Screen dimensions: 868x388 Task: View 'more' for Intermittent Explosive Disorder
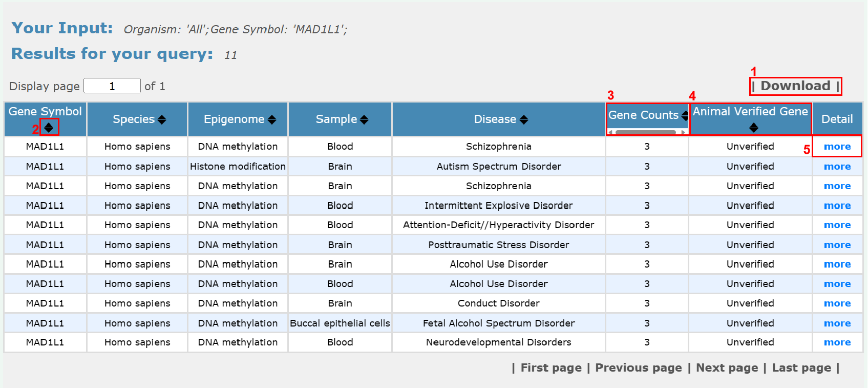[x=837, y=206]
